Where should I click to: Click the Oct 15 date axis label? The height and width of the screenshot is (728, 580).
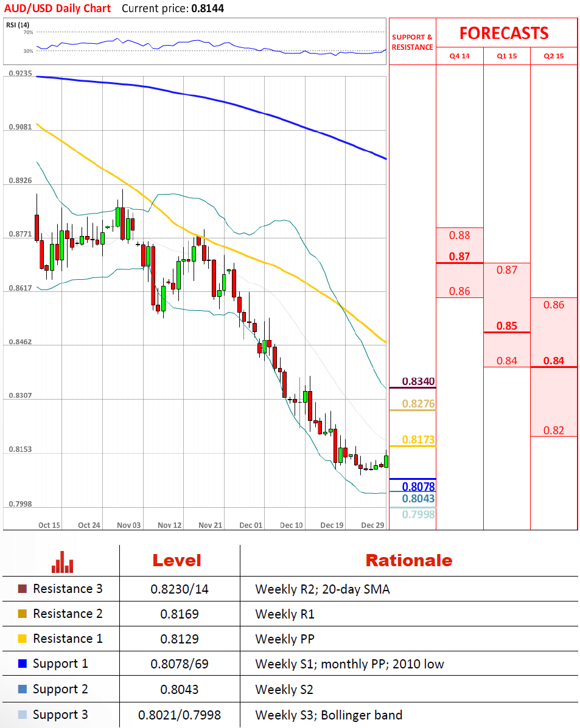coord(49,525)
